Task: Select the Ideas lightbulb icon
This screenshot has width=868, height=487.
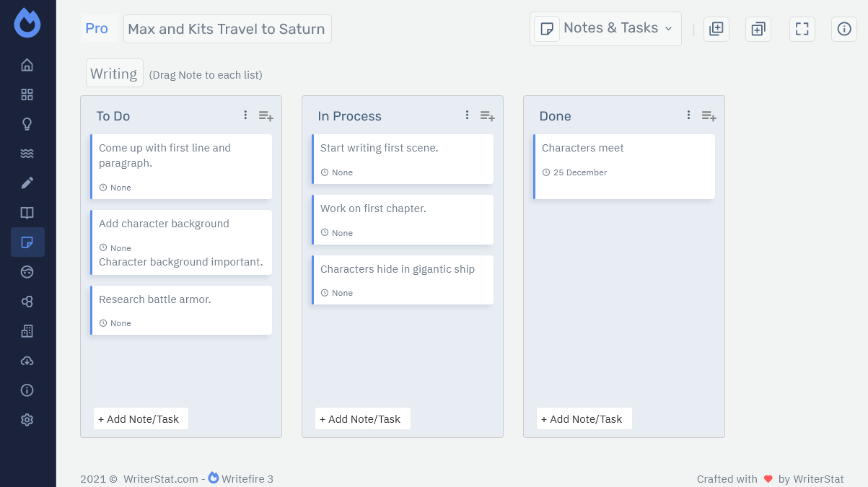Action: (x=27, y=123)
